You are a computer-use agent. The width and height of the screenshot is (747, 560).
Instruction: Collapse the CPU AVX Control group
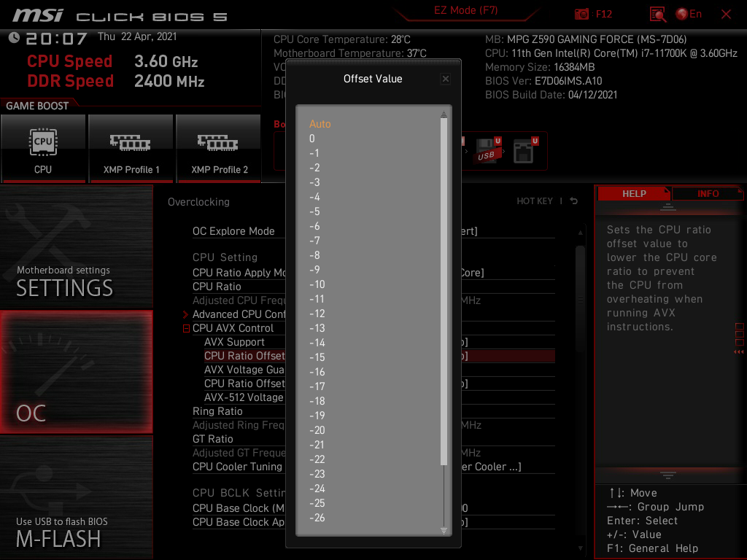tap(186, 329)
